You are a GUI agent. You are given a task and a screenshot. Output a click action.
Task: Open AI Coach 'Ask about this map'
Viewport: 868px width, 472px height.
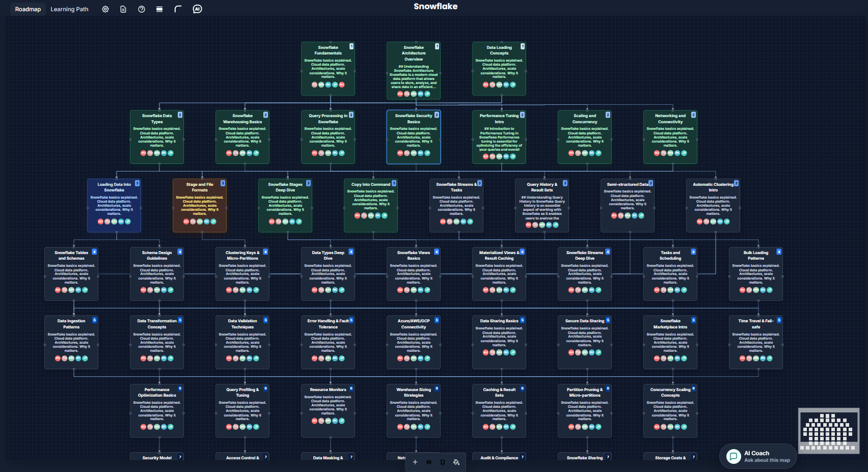[758, 456]
